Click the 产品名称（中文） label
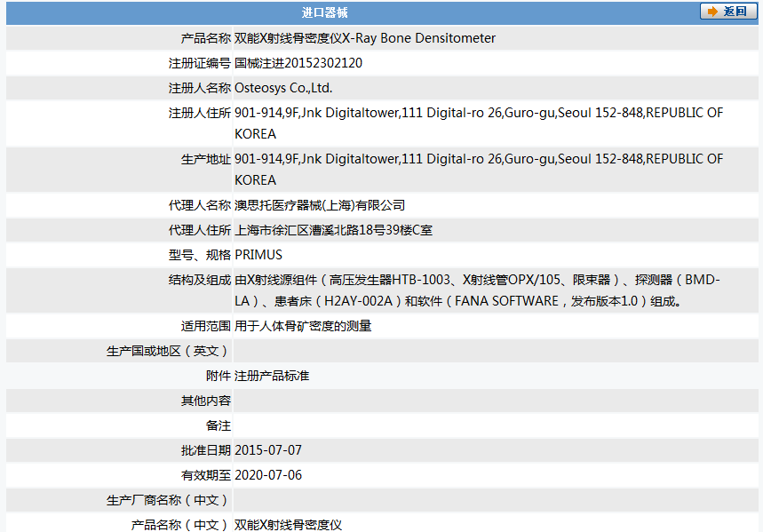The image size is (763, 532). [x=180, y=525]
